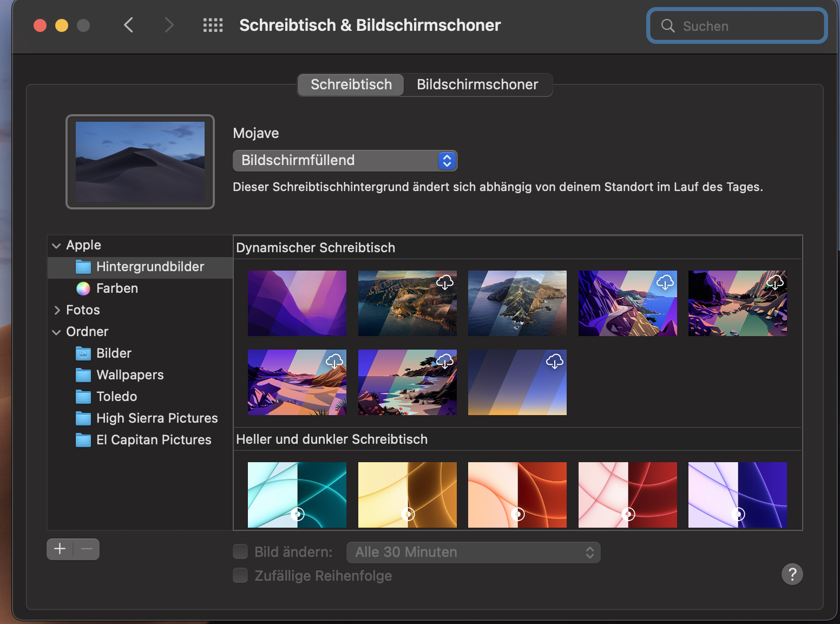
Task: Switch to the Bildschirmschoner tab
Action: pos(477,85)
